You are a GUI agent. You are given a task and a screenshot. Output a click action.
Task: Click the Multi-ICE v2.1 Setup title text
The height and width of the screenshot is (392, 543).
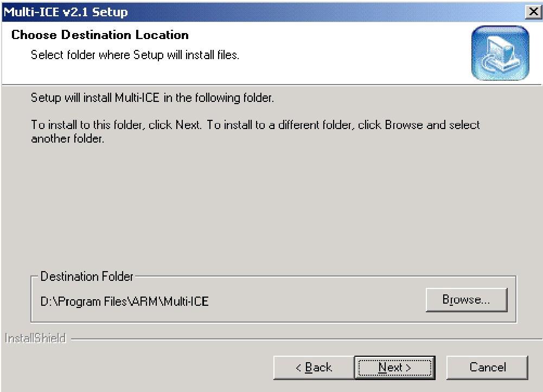pos(66,11)
